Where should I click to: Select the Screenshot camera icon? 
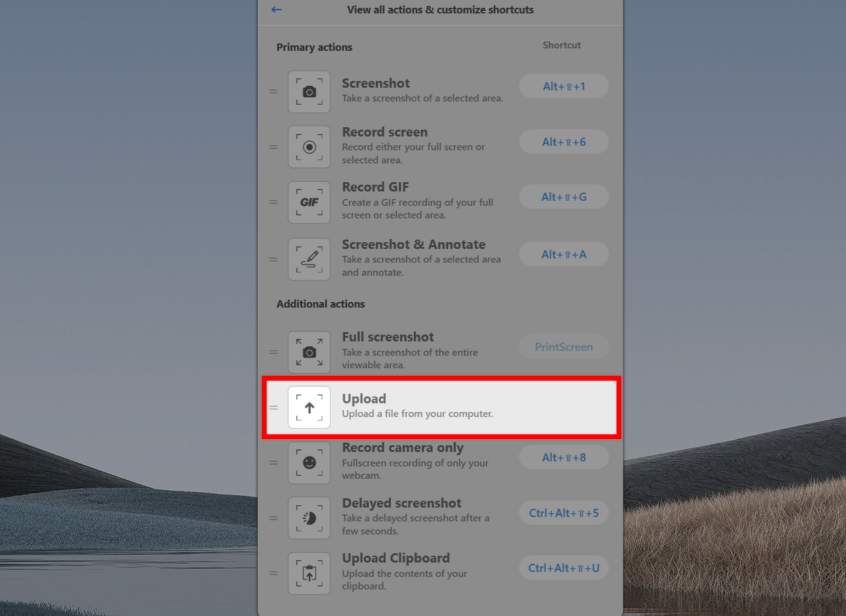[309, 92]
